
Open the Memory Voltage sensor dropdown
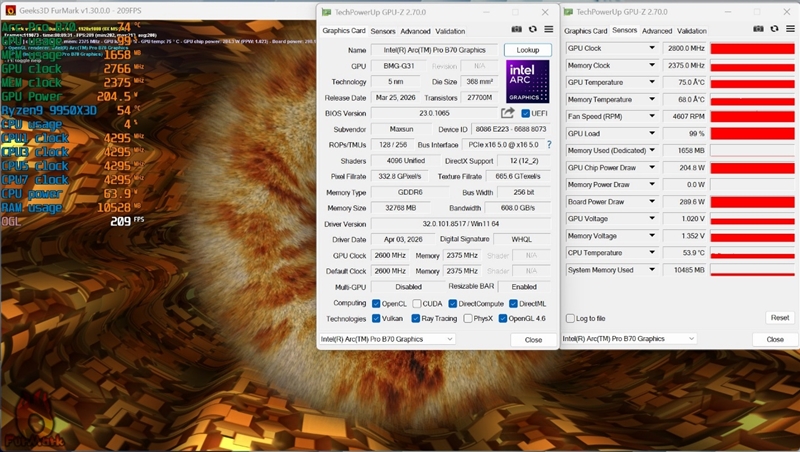click(652, 236)
